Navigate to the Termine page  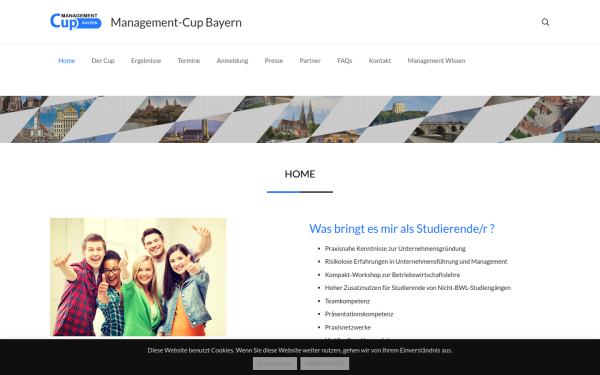point(189,60)
